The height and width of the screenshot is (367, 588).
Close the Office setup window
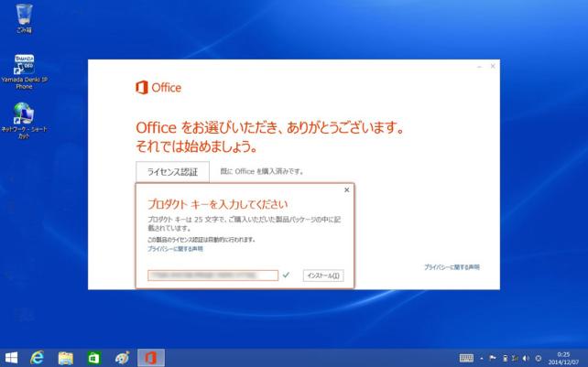[493, 66]
